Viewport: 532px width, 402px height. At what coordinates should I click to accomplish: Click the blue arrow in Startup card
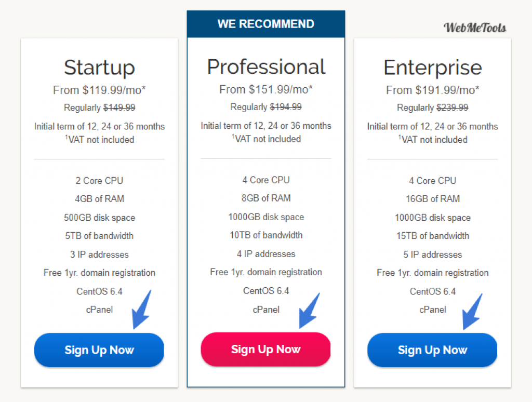[x=141, y=310]
